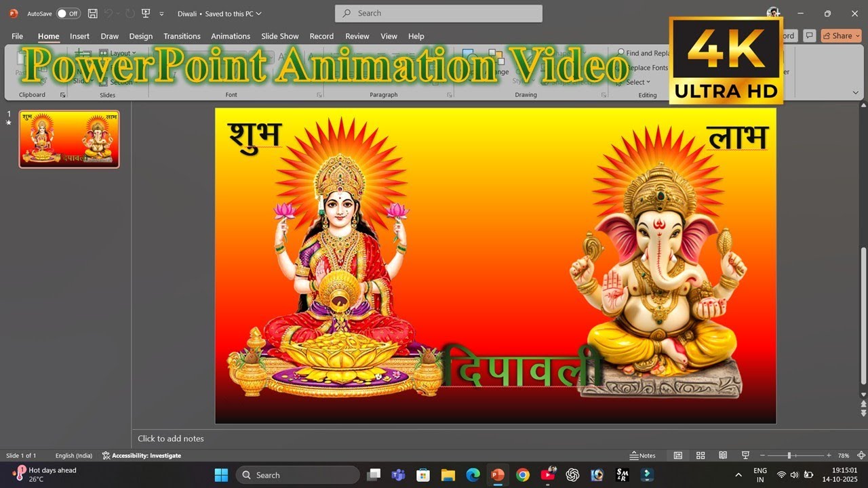Click vertical scrollbar thumb of slide pane

863,317
